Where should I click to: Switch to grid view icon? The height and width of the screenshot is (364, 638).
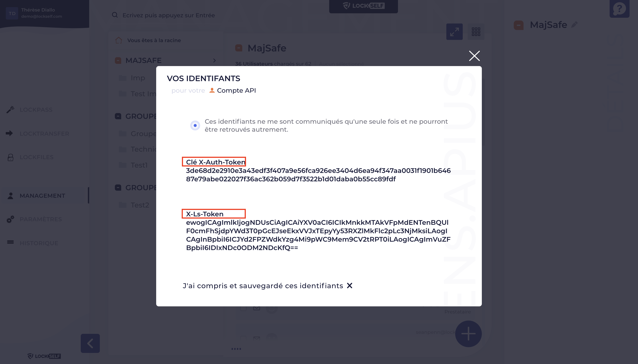tap(476, 32)
